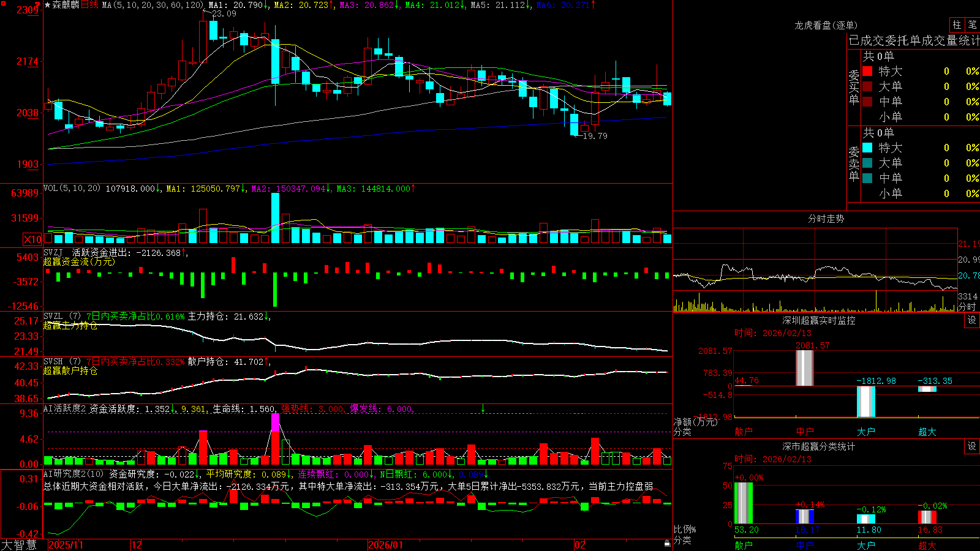Image resolution: width=980 pixels, height=551 pixels.
Task: Click the magenta-topped bar in AI活跃度2 panel
Action: point(276,439)
